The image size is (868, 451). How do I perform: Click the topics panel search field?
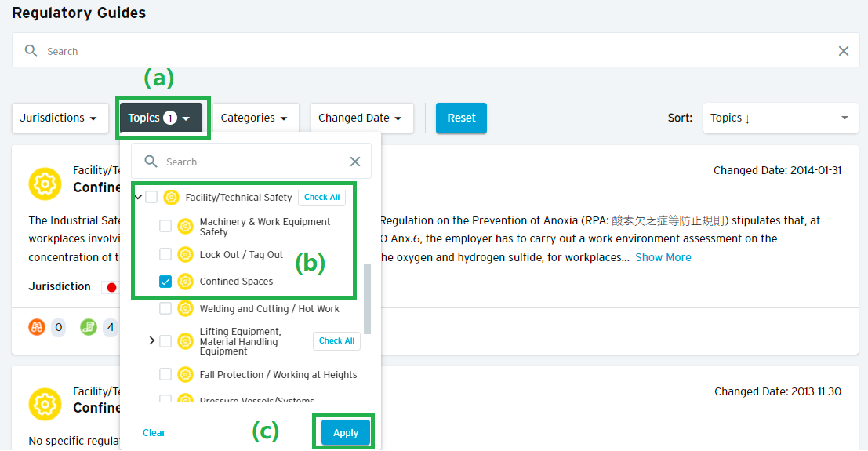click(251, 162)
